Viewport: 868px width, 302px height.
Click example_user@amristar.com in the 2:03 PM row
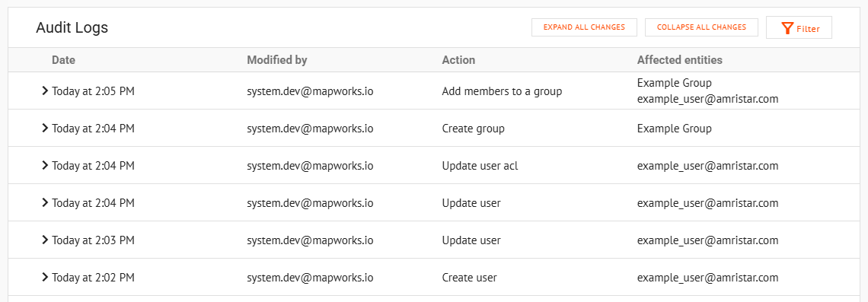[x=708, y=240]
